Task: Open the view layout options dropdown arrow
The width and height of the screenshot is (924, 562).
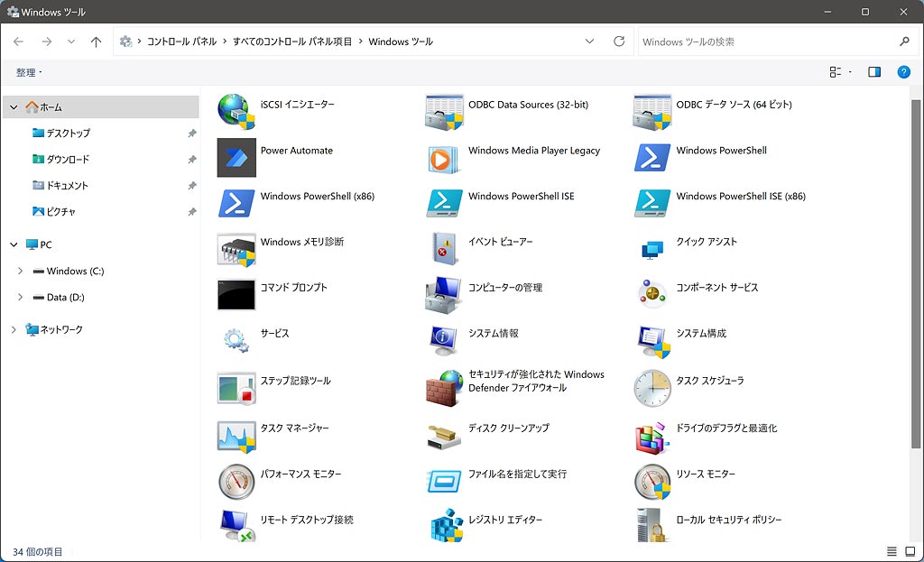Action: 850,72
